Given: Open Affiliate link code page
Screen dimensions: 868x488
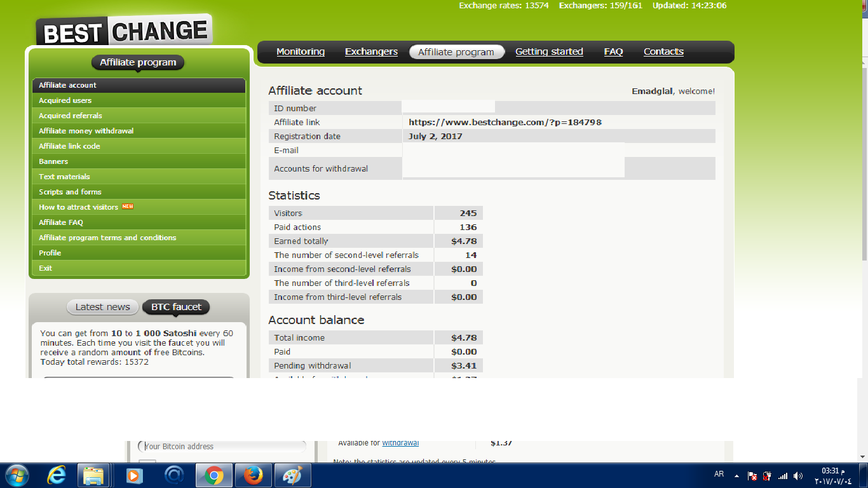Looking at the screenshot, I should [x=139, y=146].
